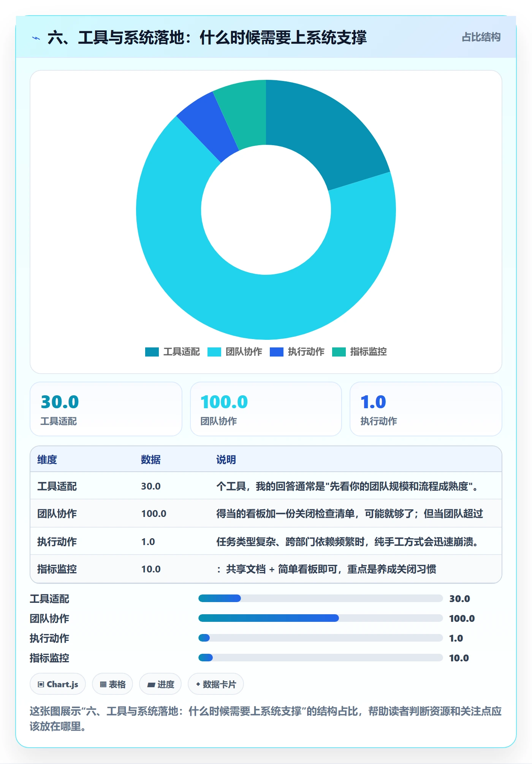Click the 说明 table column header
Viewport: 532px width, 764px height.
click(x=226, y=460)
